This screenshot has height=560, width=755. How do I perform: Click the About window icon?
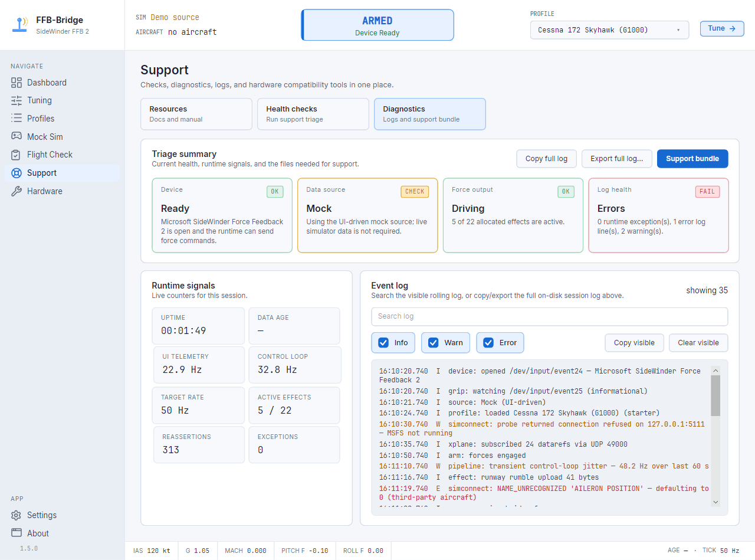(x=17, y=533)
